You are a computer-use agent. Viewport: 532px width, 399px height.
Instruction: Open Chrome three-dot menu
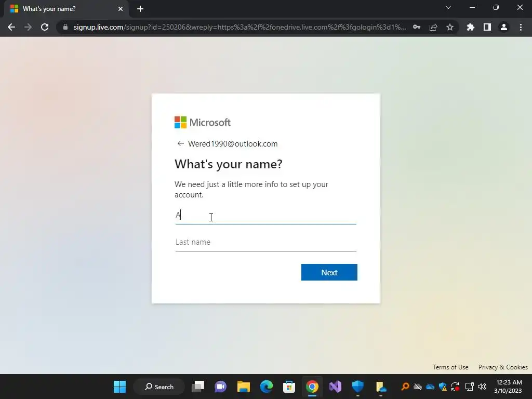(521, 27)
